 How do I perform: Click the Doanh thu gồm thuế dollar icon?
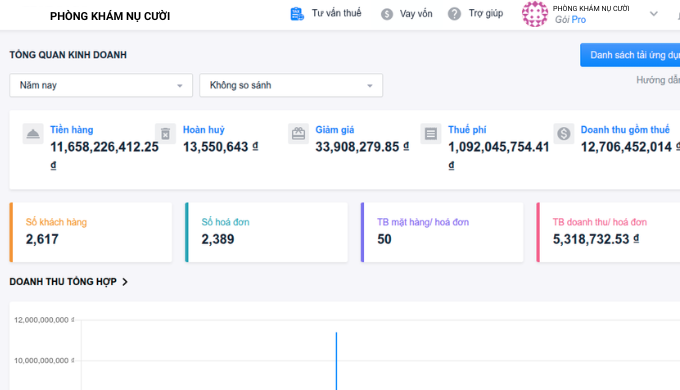(564, 134)
